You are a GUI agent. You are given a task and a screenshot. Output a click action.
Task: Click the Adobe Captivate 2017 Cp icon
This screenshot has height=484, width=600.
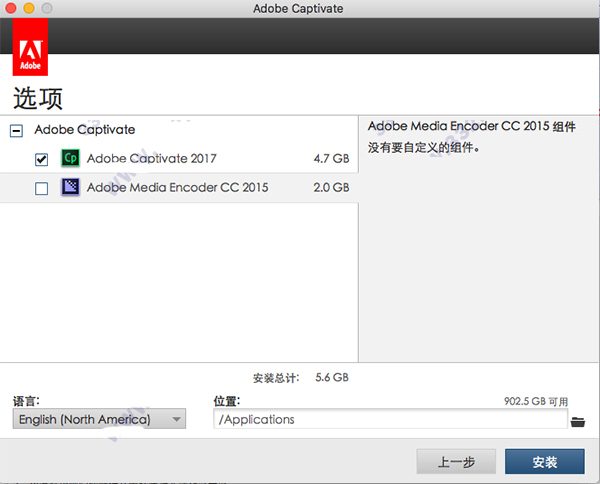[x=70, y=158]
